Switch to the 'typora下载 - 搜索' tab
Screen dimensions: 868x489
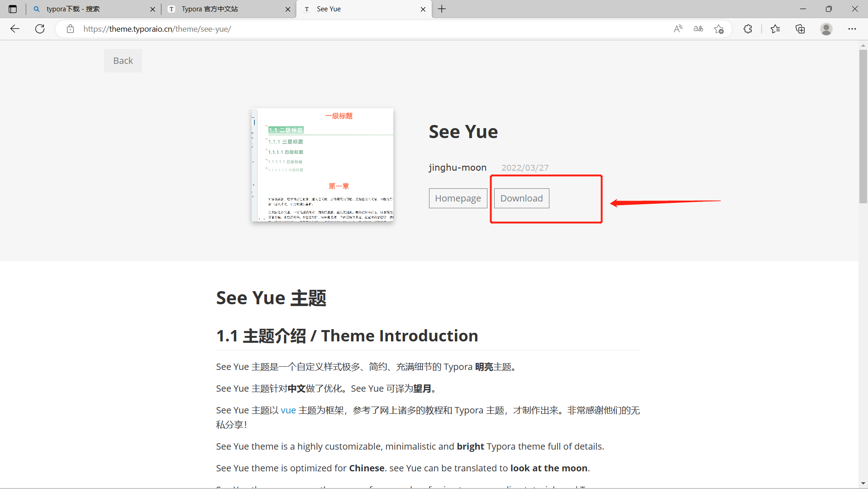93,9
